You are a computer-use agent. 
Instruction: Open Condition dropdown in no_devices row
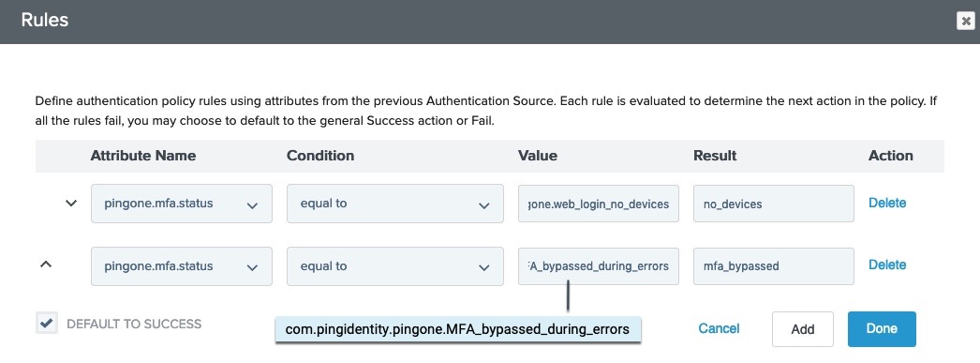395,204
